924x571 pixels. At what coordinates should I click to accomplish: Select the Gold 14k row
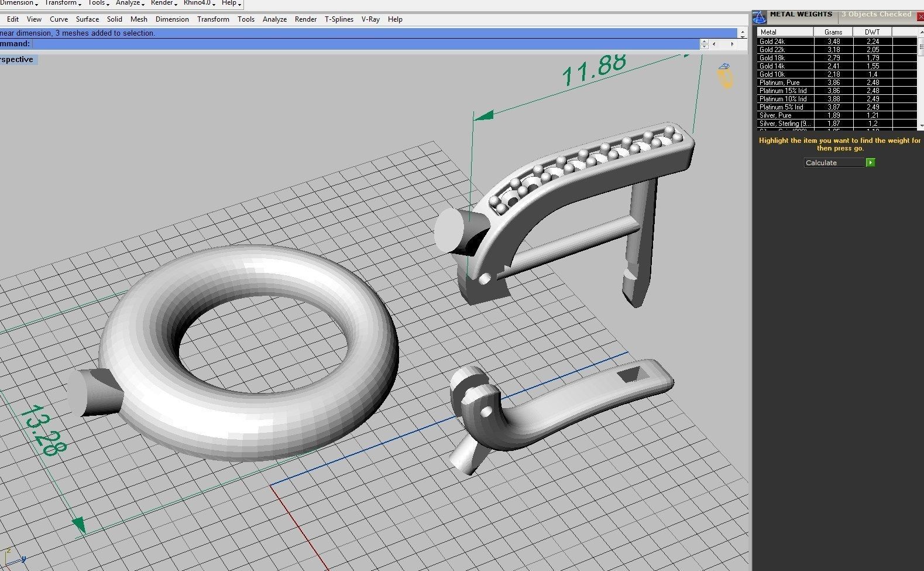[837, 66]
